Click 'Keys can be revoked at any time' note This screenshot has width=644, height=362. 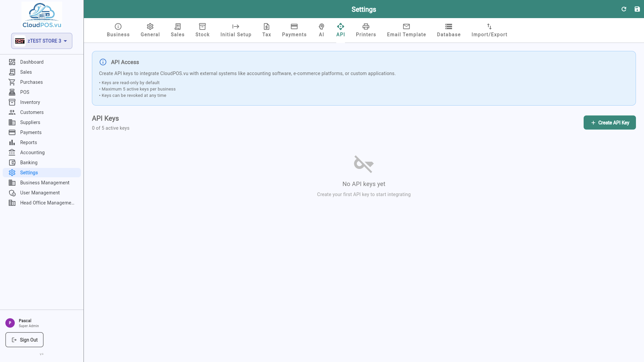click(x=132, y=96)
